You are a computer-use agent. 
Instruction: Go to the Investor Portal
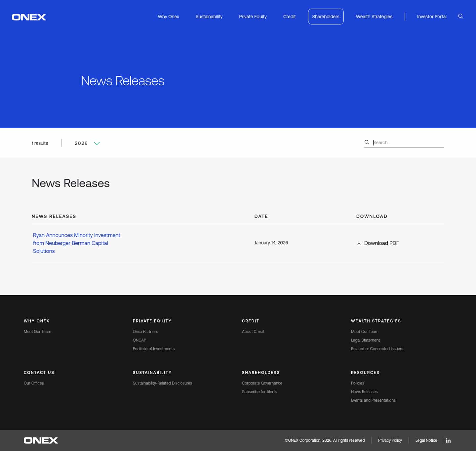tap(431, 17)
